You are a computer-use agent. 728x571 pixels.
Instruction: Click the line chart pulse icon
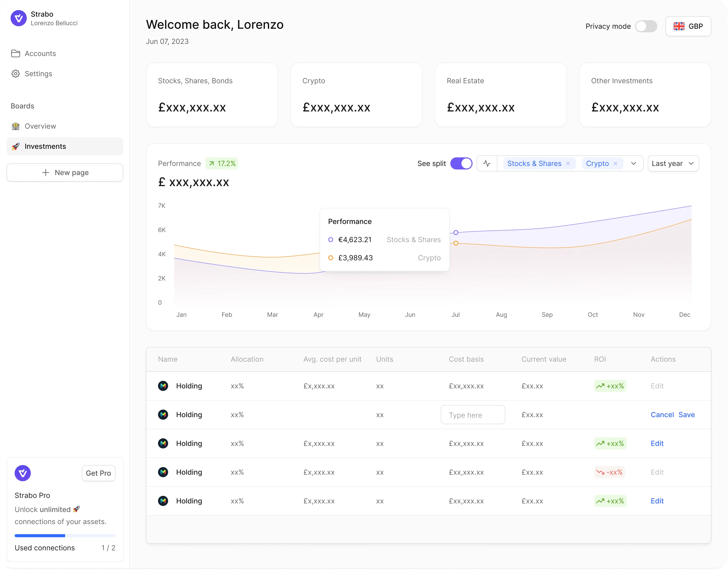487,163
